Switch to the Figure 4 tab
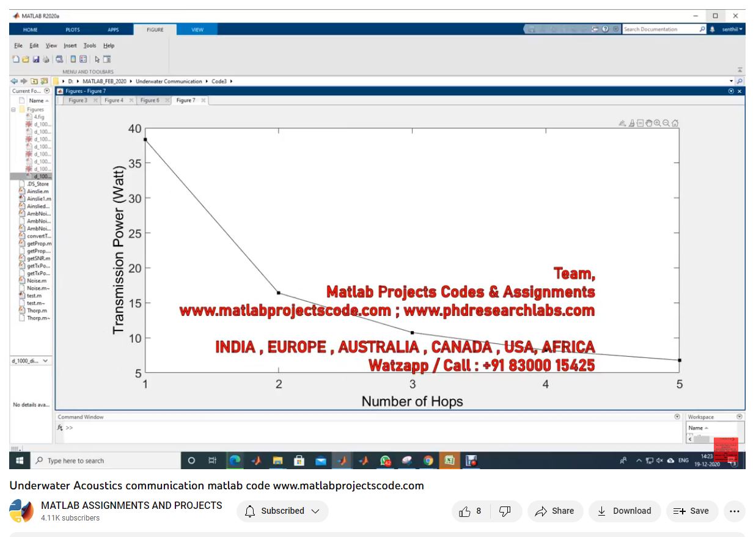The width and height of the screenshot is (756, 537). 113,100
